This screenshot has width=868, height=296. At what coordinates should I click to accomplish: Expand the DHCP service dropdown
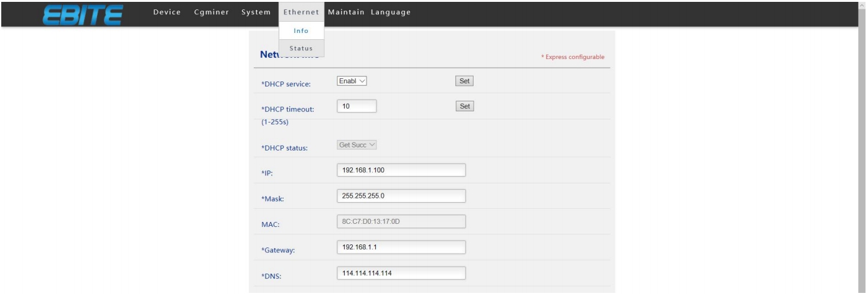(x=352, y=81)
